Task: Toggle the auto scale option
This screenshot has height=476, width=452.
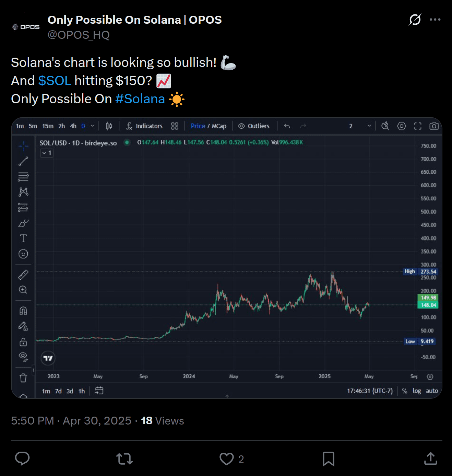Action: click(432, 391)
